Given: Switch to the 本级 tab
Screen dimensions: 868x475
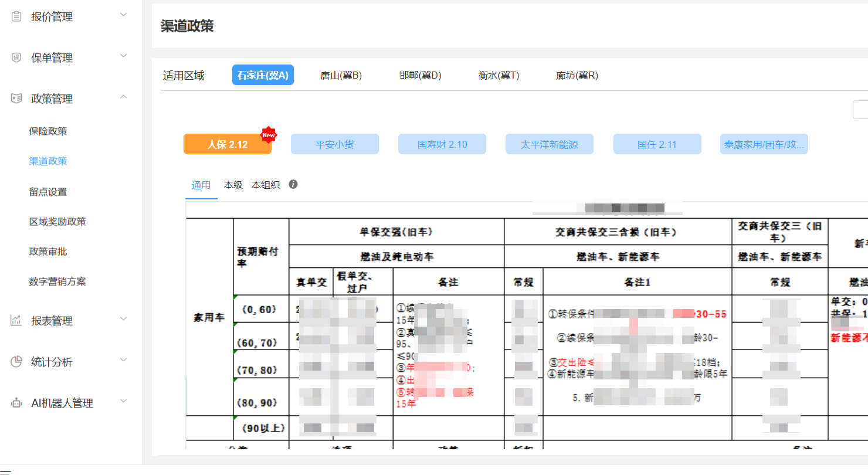Looking at the screenshot, I should (x=233, y=185).
